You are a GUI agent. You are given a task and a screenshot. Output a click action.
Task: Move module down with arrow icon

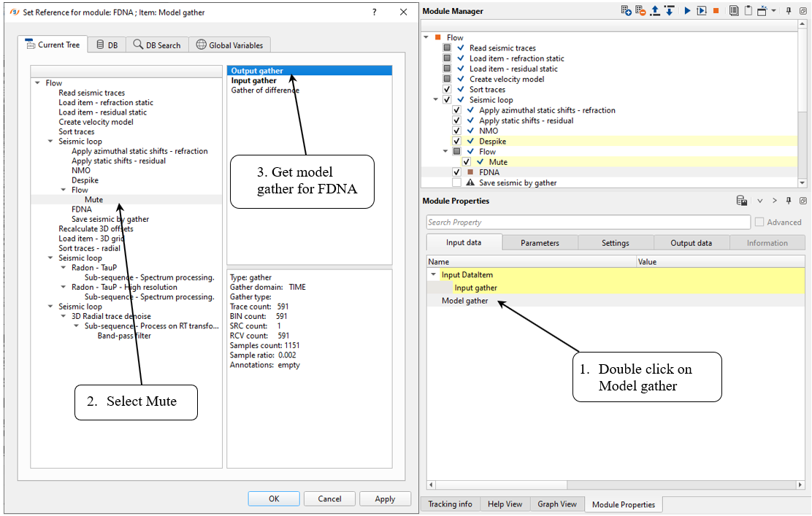point(669,11)
